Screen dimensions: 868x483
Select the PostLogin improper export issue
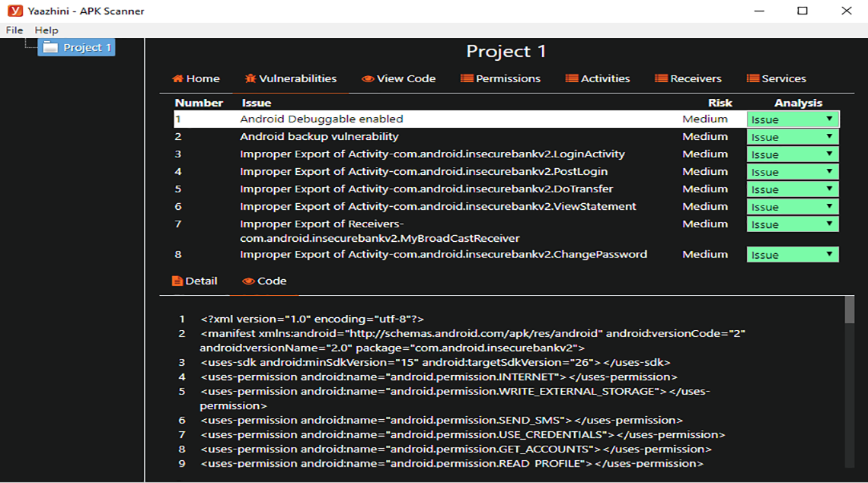coord(506,171)
